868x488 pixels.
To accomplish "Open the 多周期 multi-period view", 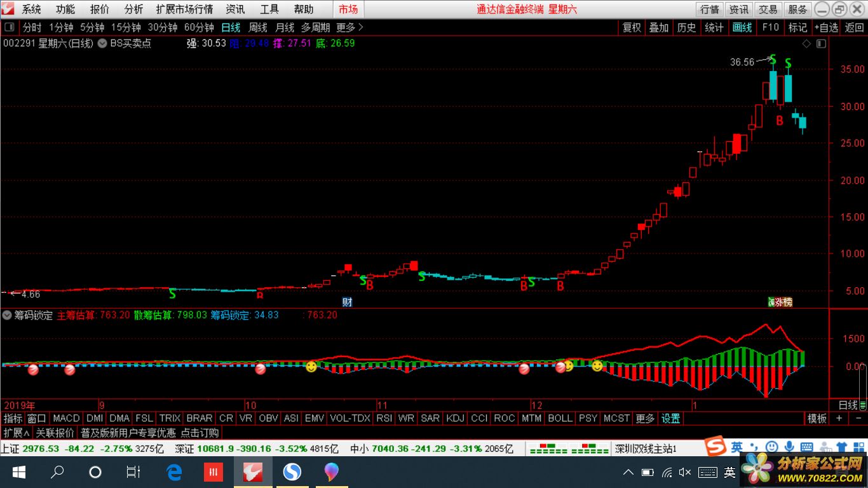I will [x=316, y=27].
